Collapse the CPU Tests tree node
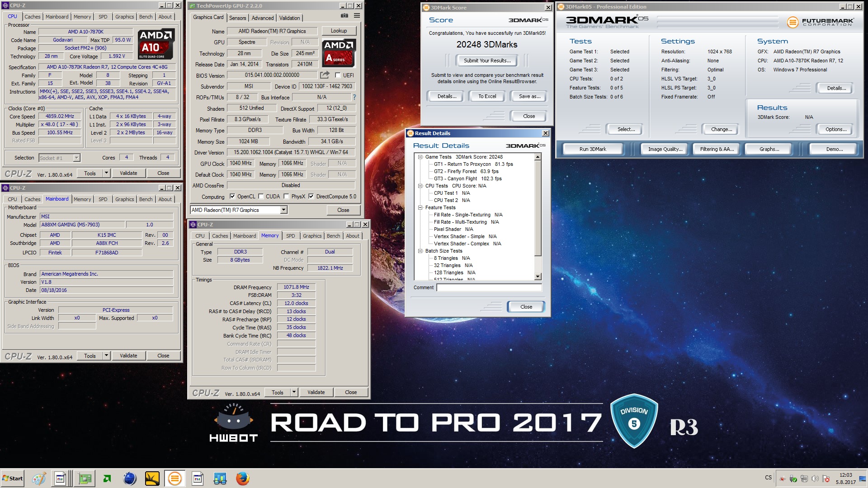 420,186
